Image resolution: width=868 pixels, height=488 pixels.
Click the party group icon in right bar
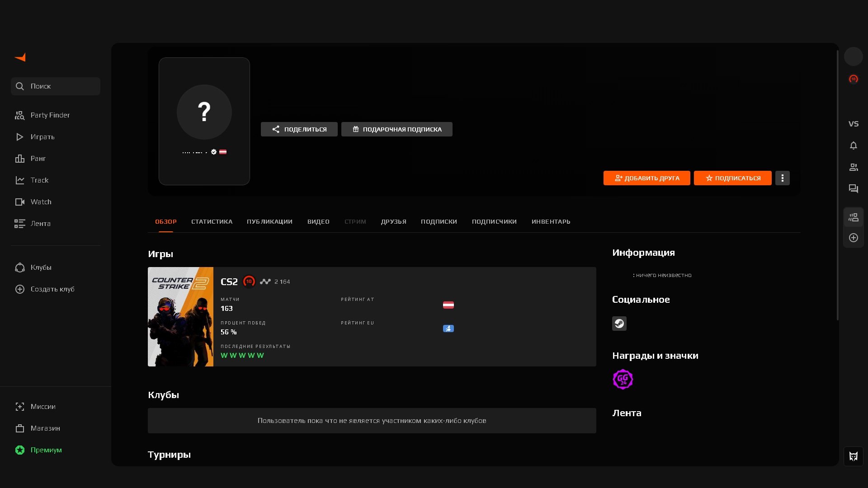(854, 218)
